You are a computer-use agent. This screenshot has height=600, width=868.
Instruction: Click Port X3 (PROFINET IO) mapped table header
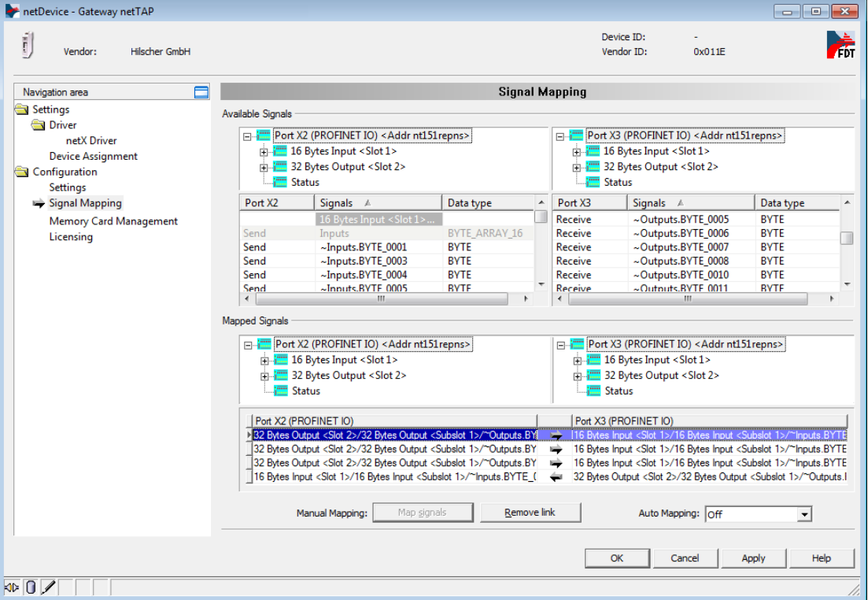[709, 421]
